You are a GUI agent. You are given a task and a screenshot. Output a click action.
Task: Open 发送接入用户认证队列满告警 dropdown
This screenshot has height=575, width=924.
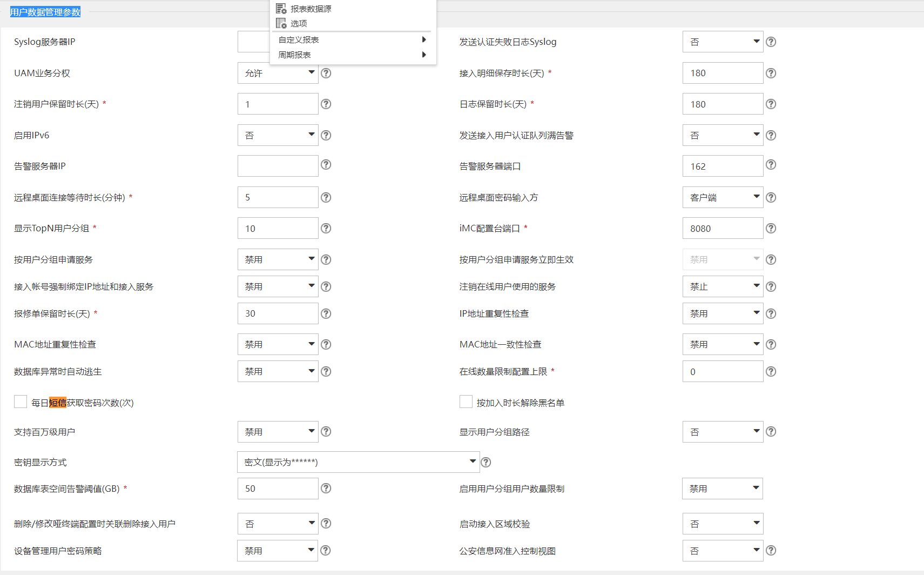point(723,135)
